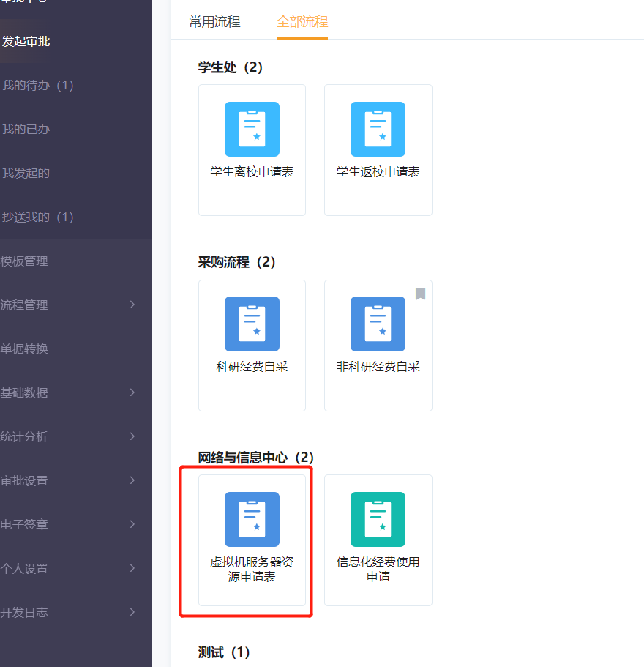Toggle bookmark on 非科研经费自采 card
This screenshot has width=644, height=667.
click(420, 294)
